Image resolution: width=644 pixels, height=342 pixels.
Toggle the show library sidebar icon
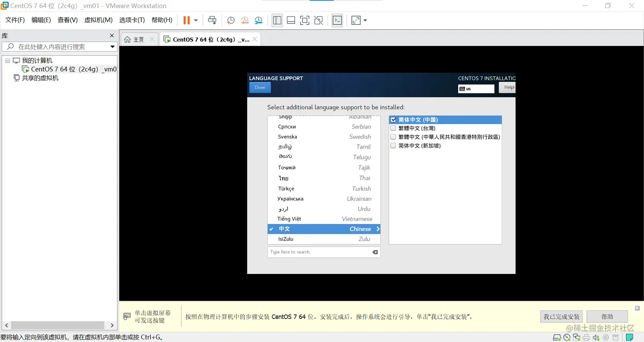[277, 20]
